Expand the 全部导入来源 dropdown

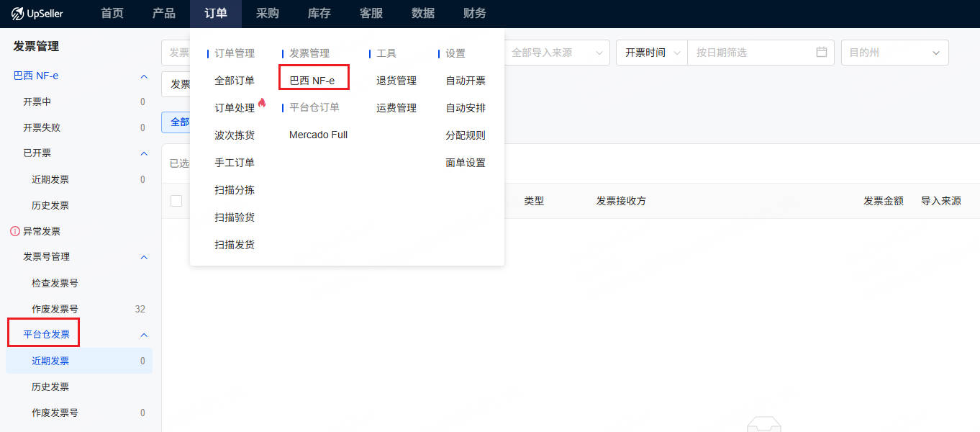(x=556, y=53)
